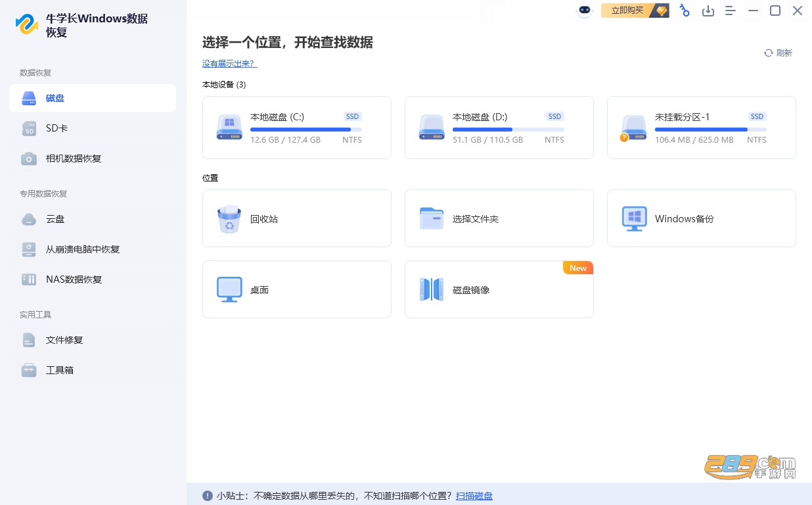812x505 pixels.
Task: Click the app logo icon
Action: tap(27, 25)
